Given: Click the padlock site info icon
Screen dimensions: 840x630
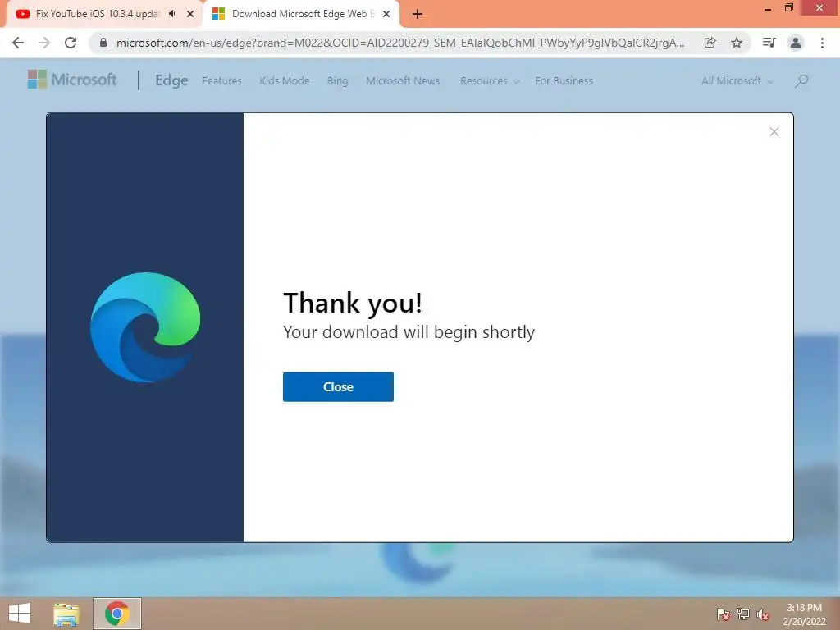Looking at the screenshot, I should click(103, 43).
